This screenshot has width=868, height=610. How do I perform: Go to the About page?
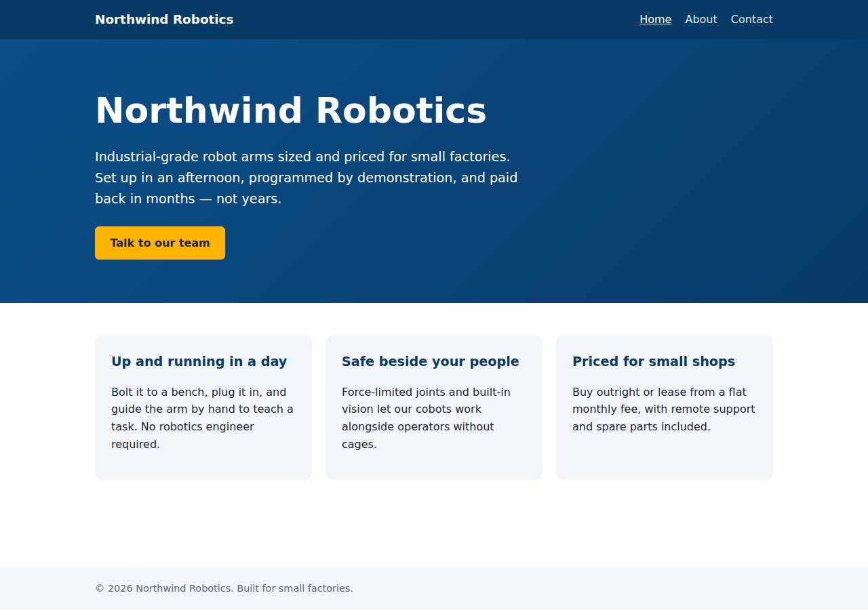tap(701, 19)
